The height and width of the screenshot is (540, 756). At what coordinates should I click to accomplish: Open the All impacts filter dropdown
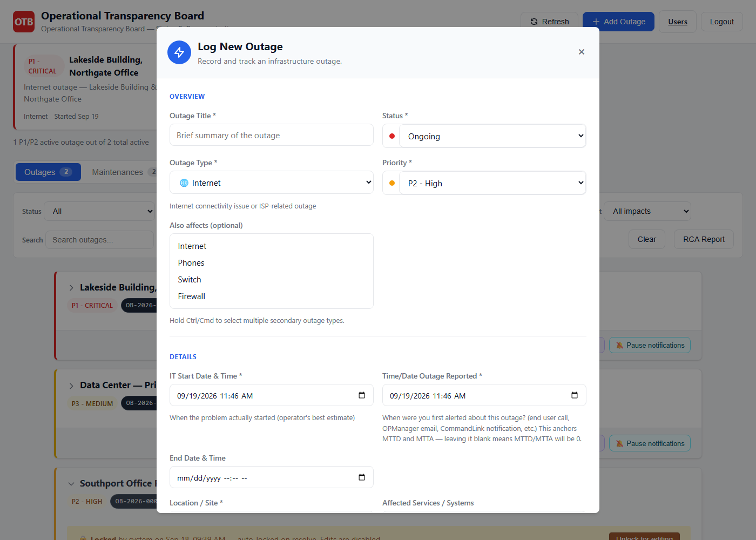(647, 211)
